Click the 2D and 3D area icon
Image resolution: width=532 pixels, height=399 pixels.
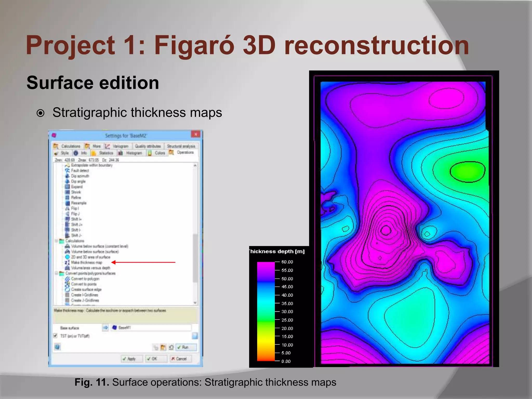67,257
